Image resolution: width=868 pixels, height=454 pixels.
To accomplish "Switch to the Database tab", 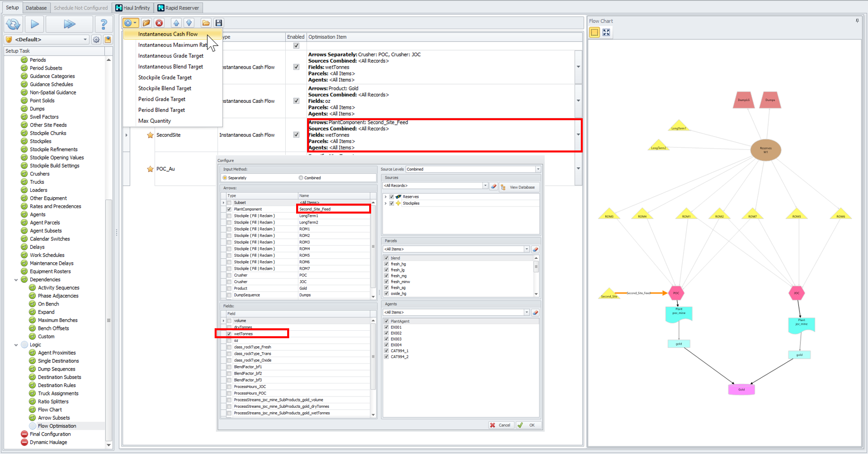I will click(36, 8).
